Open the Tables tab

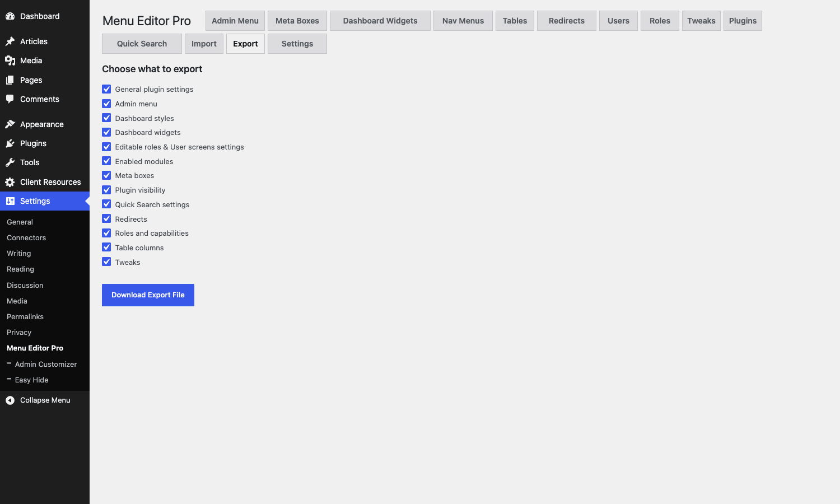515,21
